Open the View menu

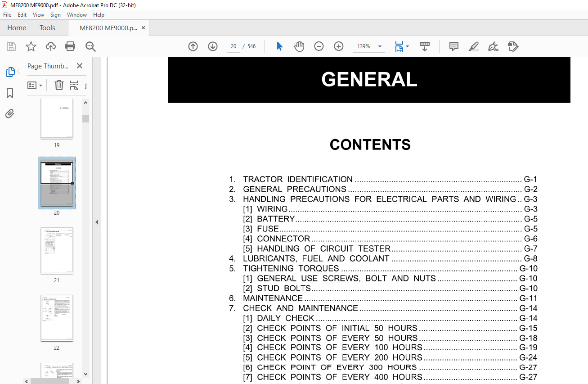pos(38,15)
